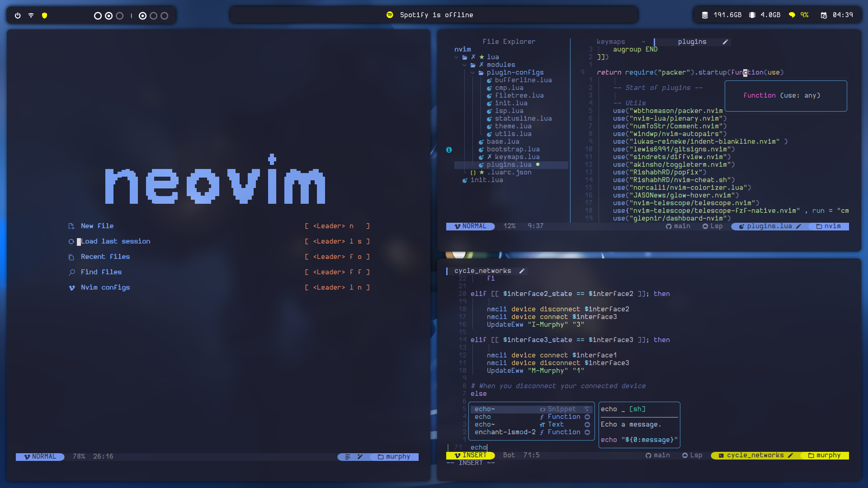Click the power icon in top bar

[x=18, y=15]
